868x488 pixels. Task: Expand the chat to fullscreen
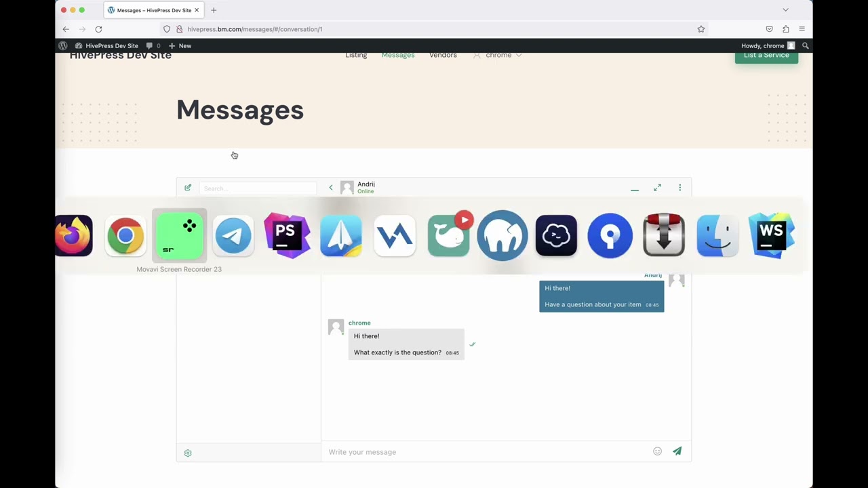click(x=657, y=188)
